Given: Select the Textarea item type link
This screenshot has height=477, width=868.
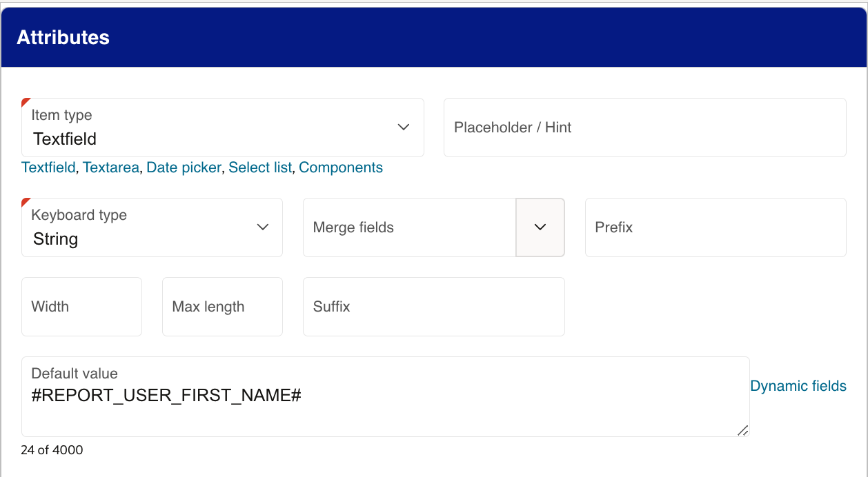Looking at the screenshot, I should pos(111,167).
